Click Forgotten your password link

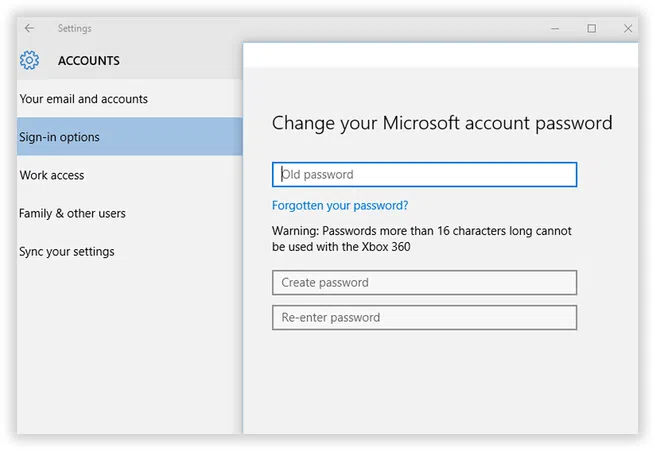340,205
